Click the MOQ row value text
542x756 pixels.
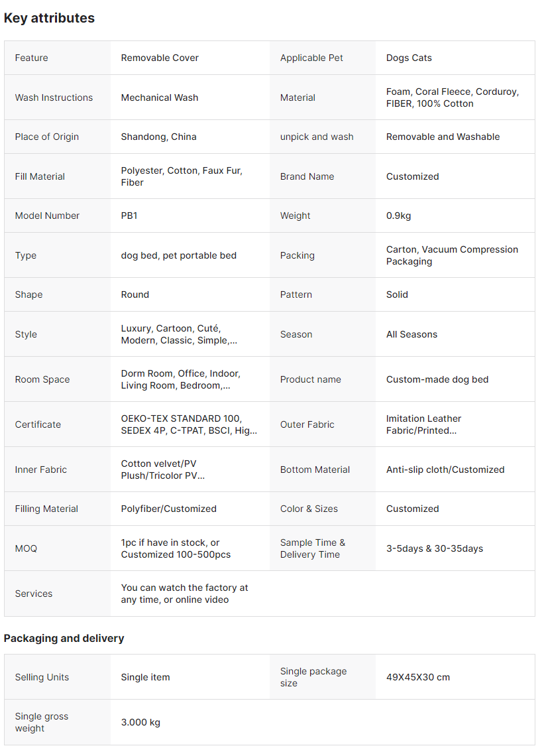click(x=176, y=548)
